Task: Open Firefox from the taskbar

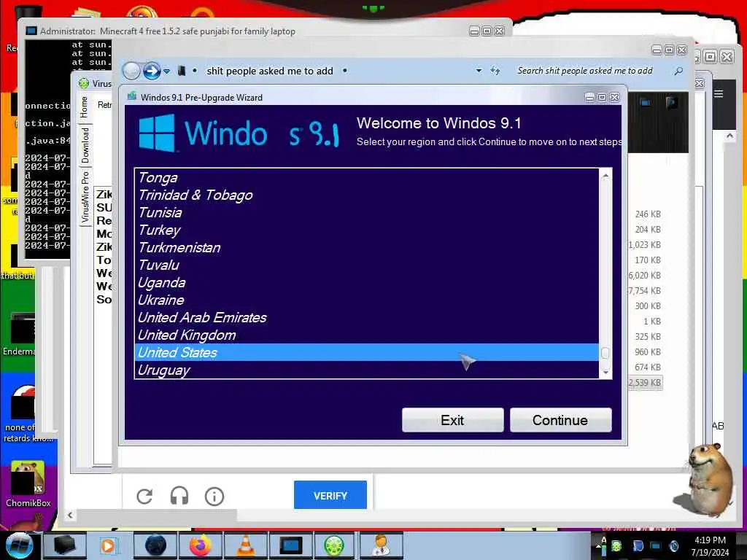Action: pyautogui.click(x=200, y=545)
